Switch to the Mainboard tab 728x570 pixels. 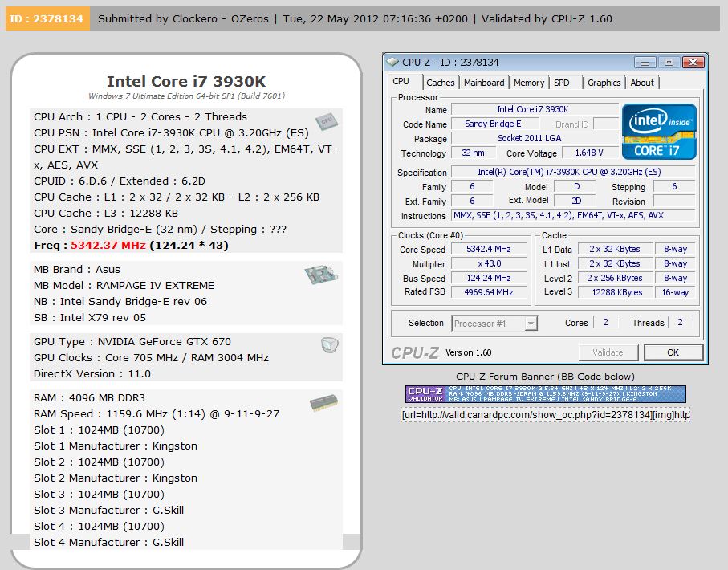tap(484, 83)
